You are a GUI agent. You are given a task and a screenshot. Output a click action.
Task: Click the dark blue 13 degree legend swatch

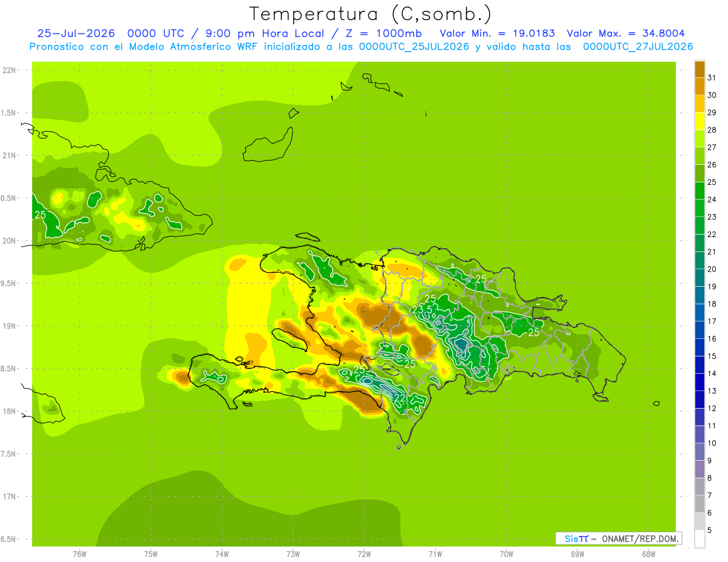pos(699,383)
